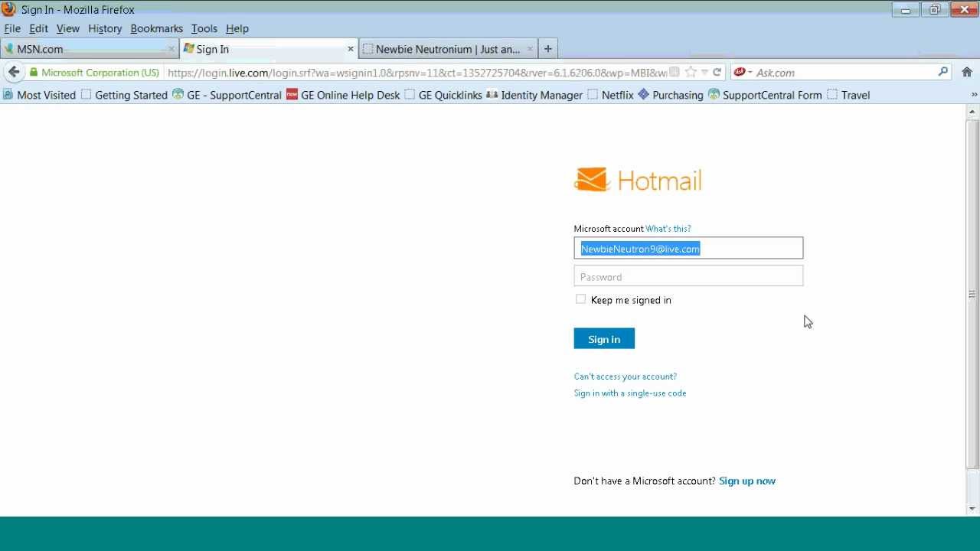
Task: Click the address bar URL
Action: [x=416, y=73]
